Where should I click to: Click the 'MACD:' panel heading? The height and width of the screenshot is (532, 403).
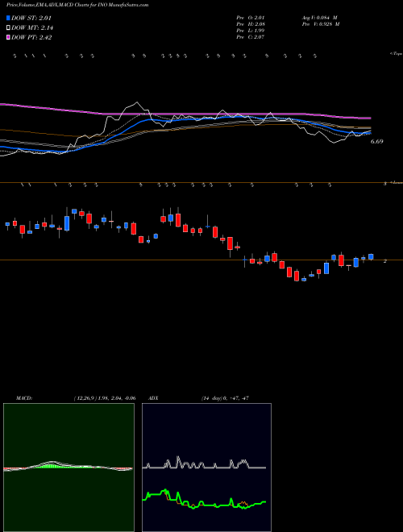pyautogui.click(x=24, y=398)
